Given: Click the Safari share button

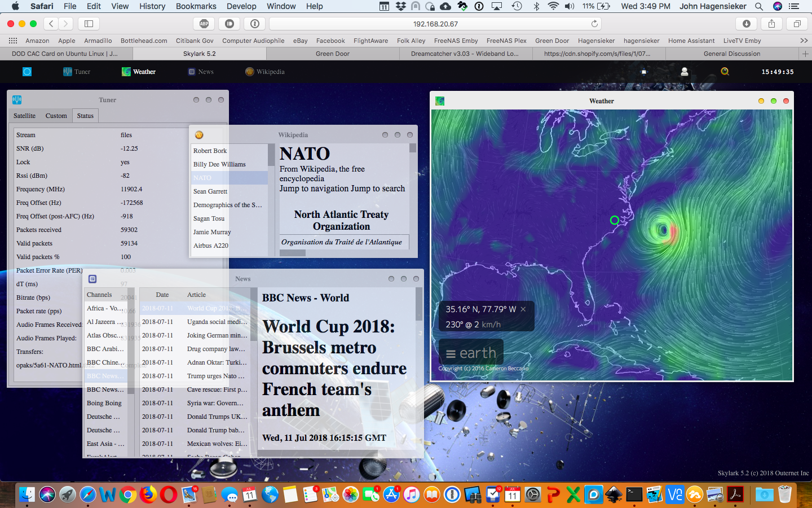Looking at the screenshot, I should point(771,24).
